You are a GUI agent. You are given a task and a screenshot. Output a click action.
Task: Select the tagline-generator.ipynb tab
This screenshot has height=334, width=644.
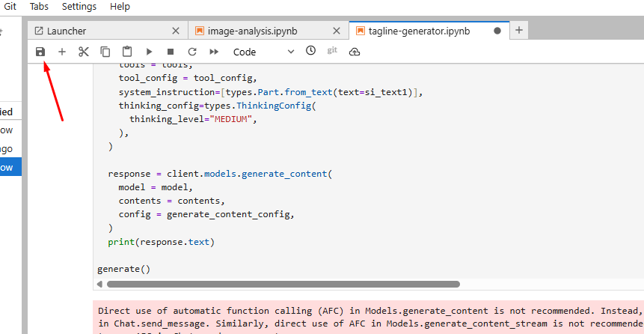tap(429, 31)
